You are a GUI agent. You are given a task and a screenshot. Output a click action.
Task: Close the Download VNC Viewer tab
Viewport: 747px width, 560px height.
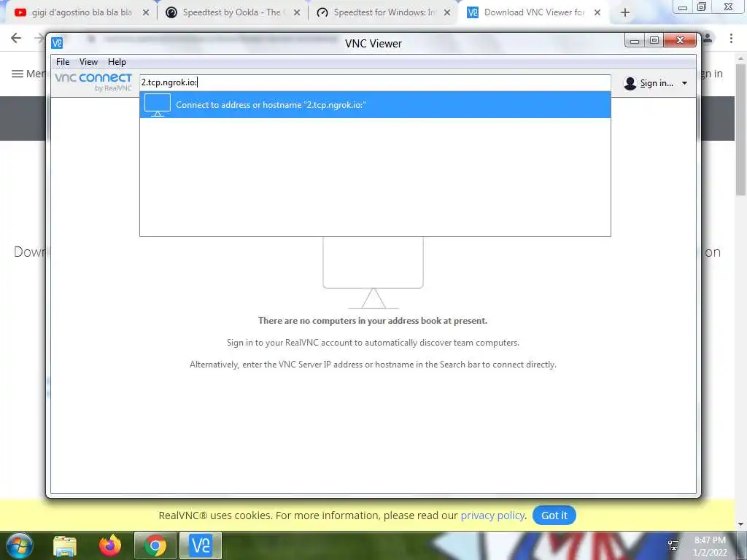[597, 13]
